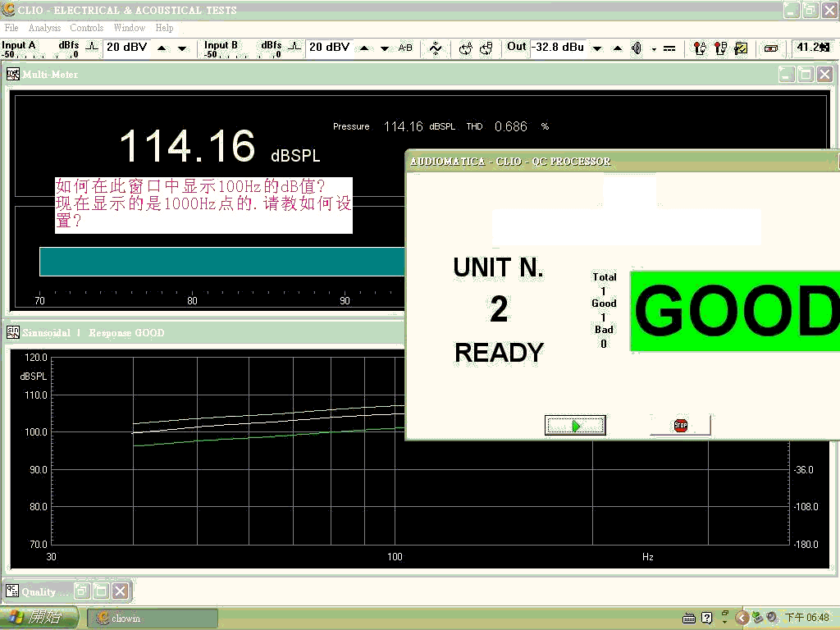This screenshot has height=630, width=840.
Task: Open generator signal type dropdown arrow
Action: click(654, 49)
